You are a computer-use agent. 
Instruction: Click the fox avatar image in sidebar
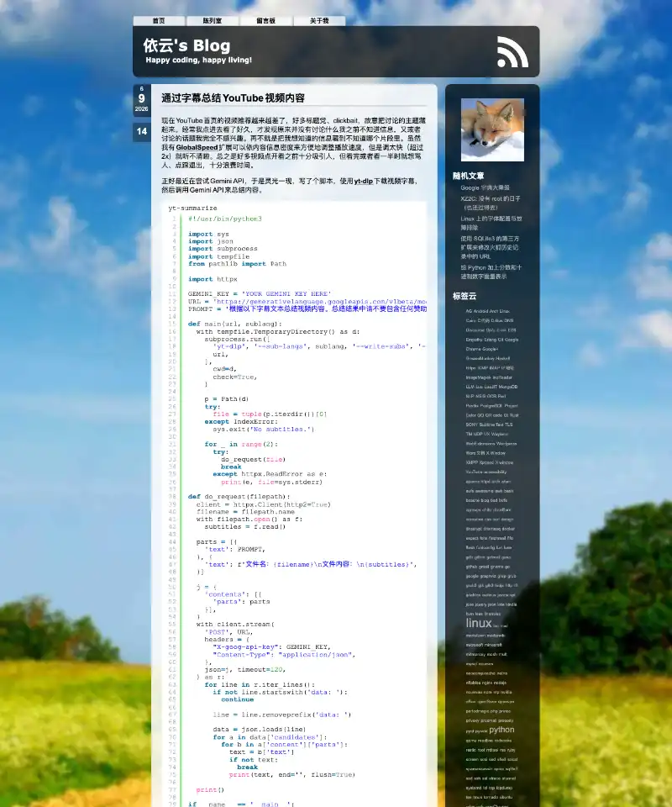tap(492, 129)
